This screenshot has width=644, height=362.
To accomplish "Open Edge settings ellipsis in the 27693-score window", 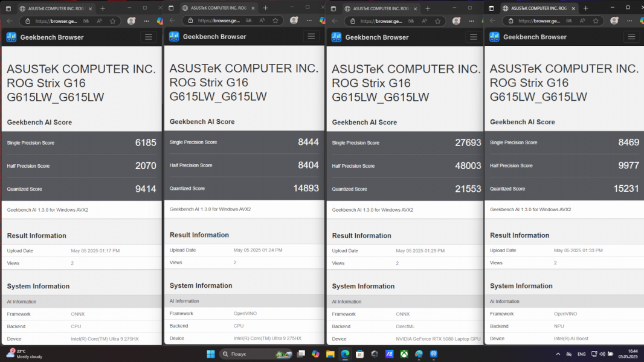I will coord(471,21).
